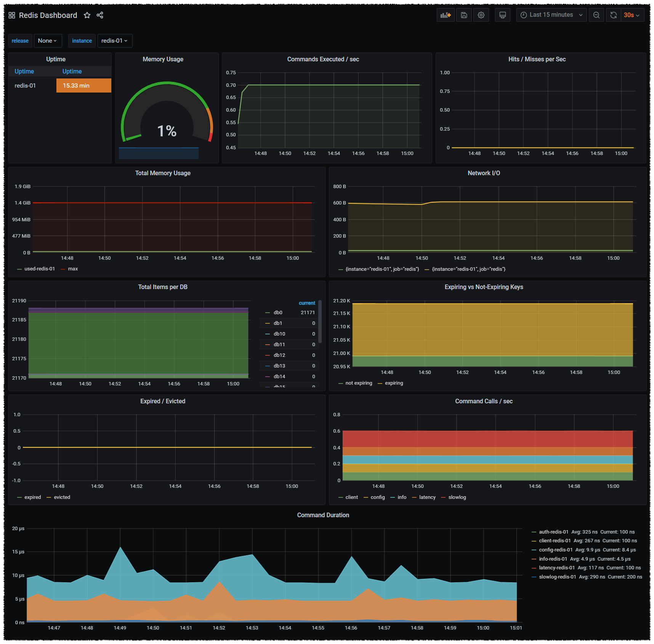This screenshot has height=644, width=654.
Task: Click the release variable label
Action: 20,41
